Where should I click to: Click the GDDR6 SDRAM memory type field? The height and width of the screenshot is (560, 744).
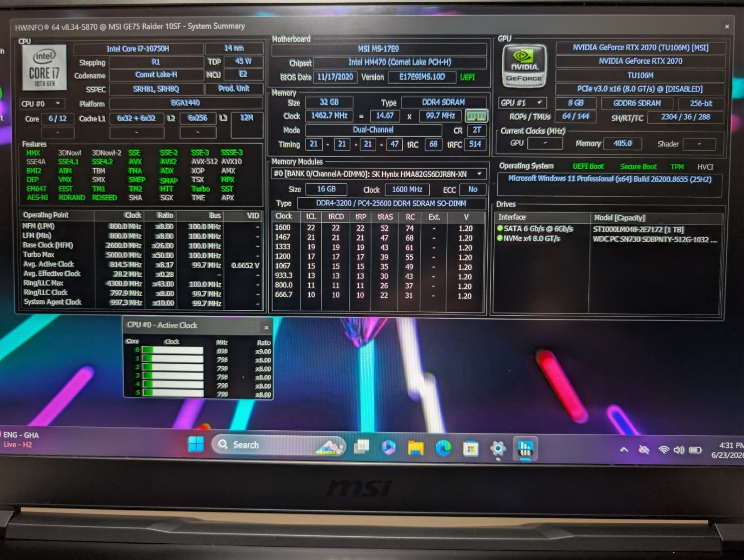pyautogui.click(x=637, y=103)
